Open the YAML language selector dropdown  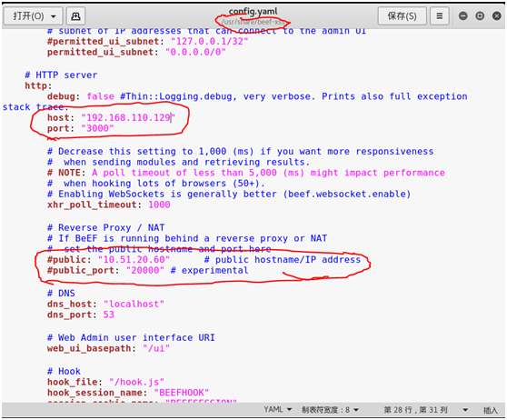[278, 410]
